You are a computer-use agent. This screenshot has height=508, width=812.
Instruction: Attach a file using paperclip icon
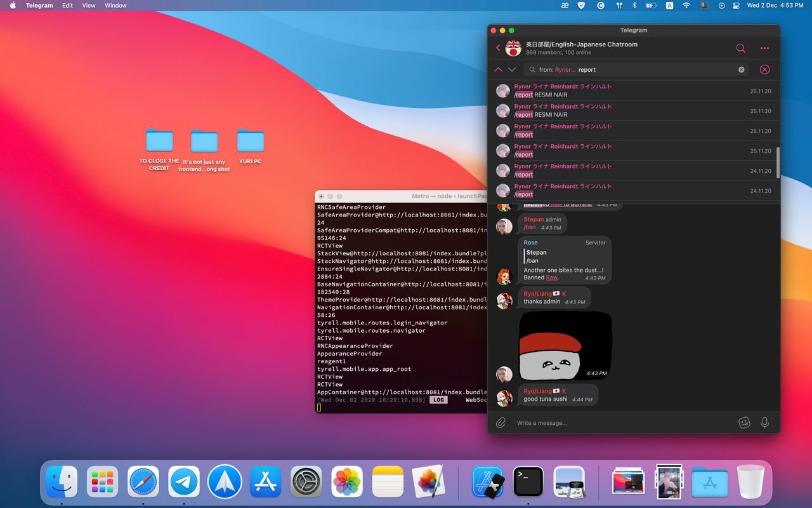point(501,422)
